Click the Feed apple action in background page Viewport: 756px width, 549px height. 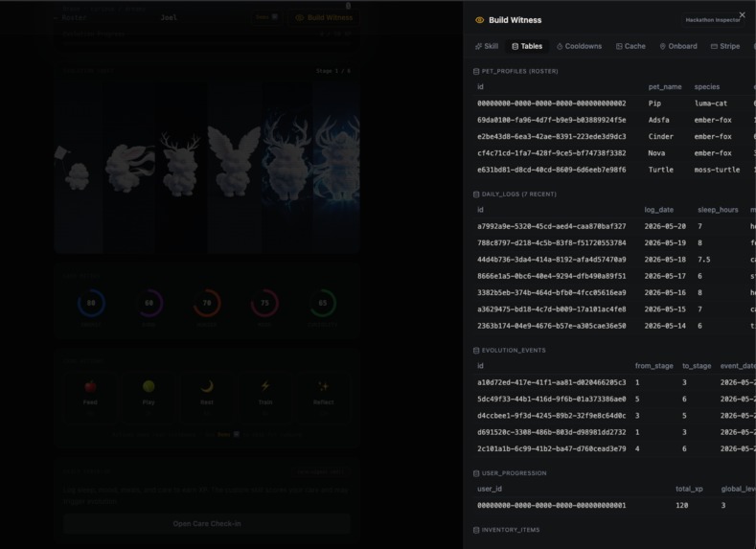[90, 398]
